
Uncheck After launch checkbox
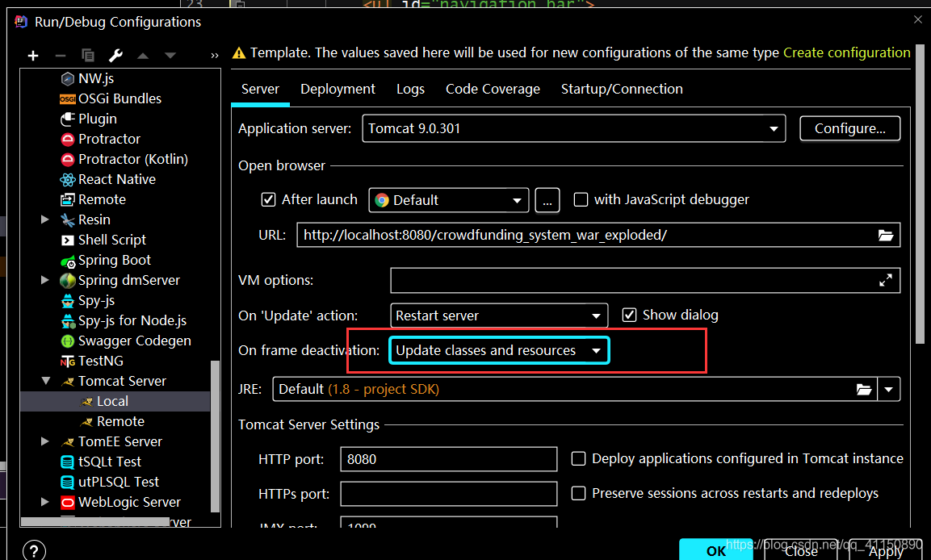point(268,200)
